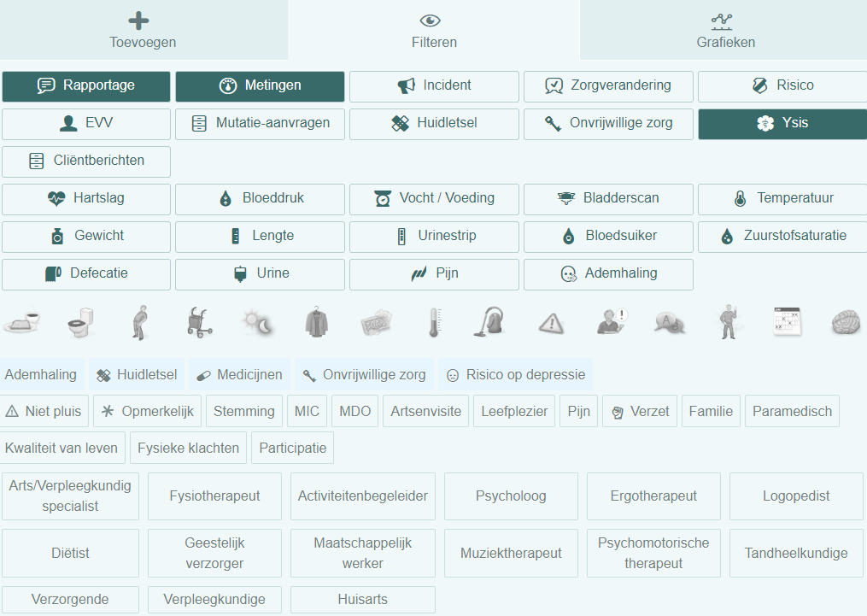The image size is (867, 616).
Task: Click the coffee cup and plate icon
Action: pos(21,323)
